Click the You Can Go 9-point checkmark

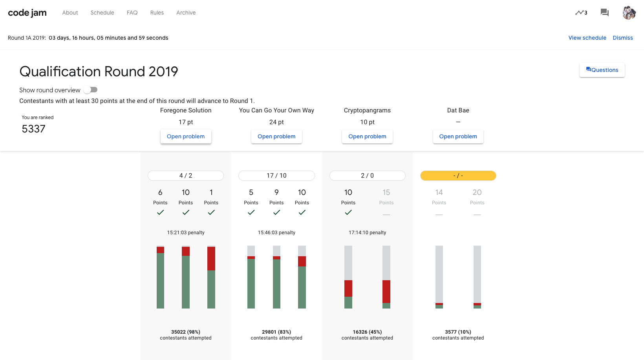(276, 212)
